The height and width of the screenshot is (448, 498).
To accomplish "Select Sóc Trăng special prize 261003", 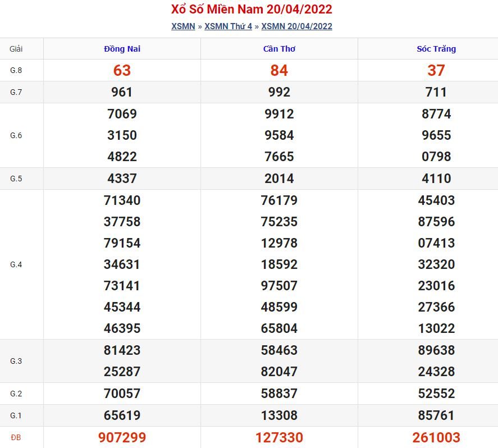I will [436, 437].
